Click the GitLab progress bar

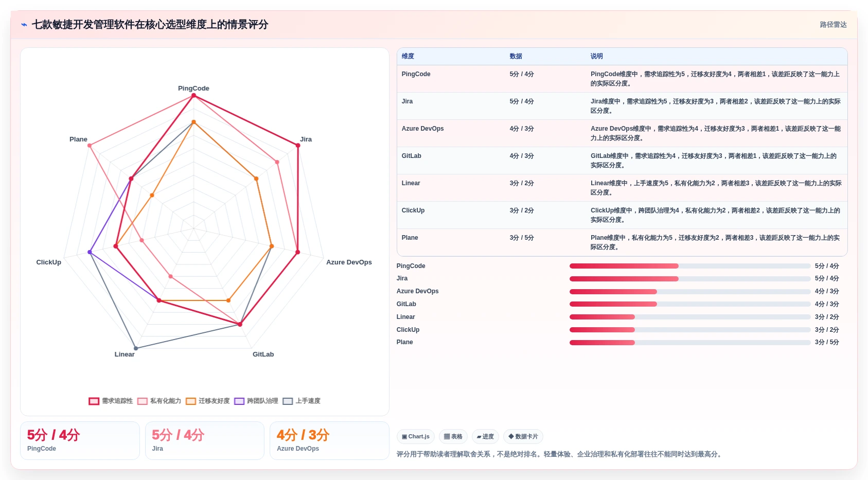click(690, 304)
